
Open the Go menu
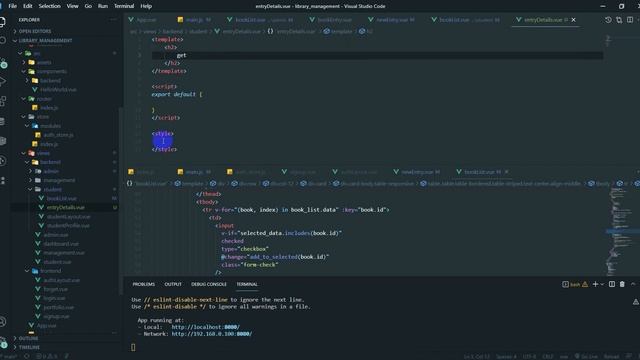click(88, 6)
